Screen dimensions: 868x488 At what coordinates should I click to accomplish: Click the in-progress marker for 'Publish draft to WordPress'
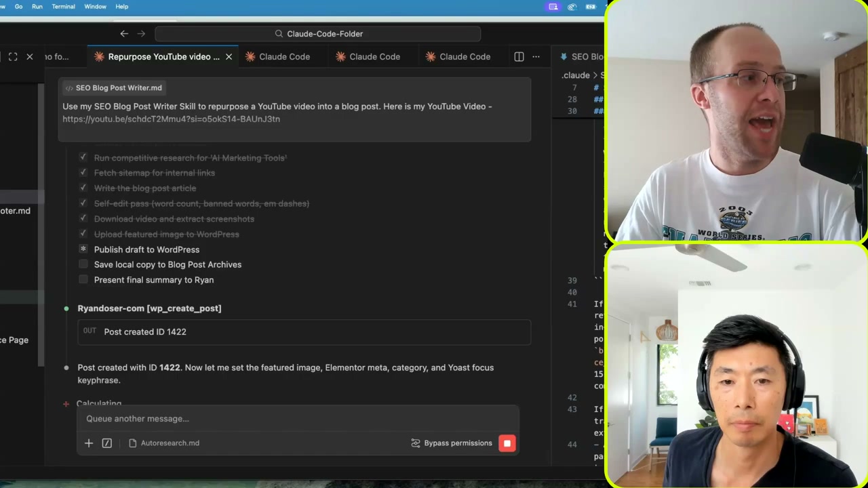click(83, 249)
